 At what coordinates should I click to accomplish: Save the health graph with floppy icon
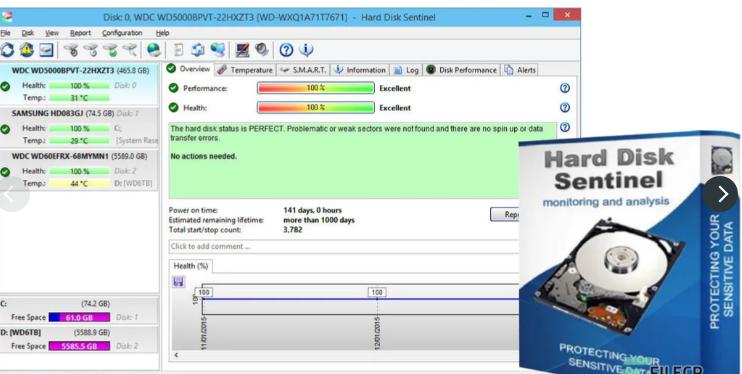tap(178, 282)
